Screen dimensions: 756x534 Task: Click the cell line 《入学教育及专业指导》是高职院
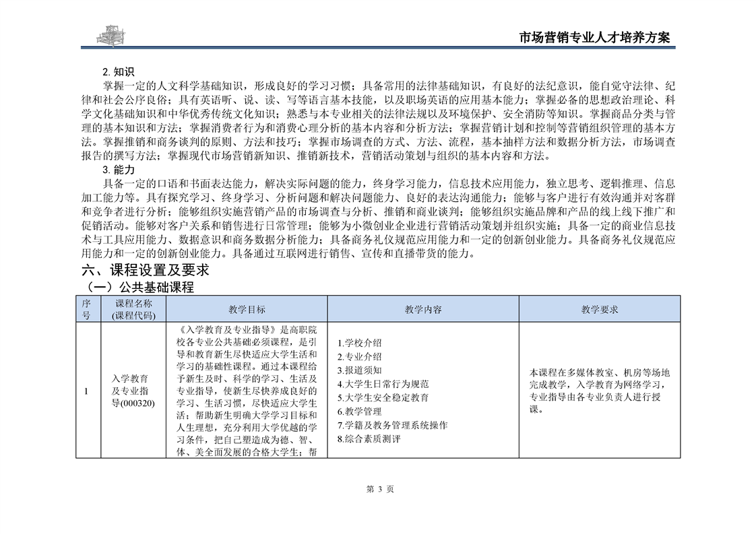247,330
